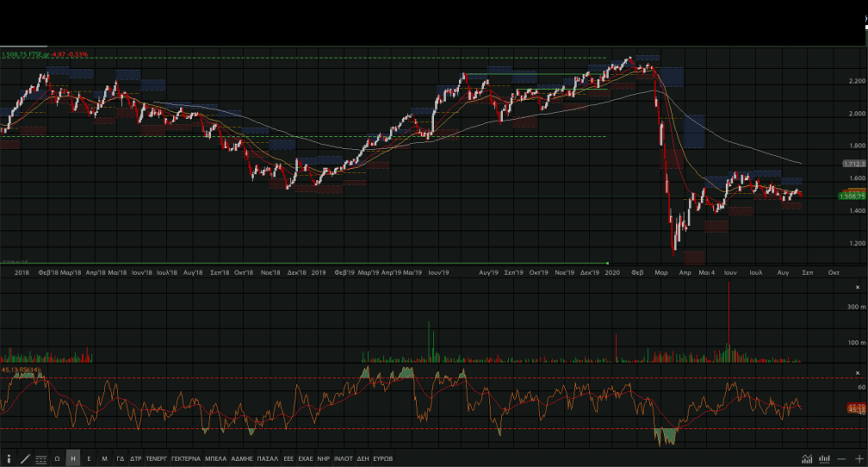Switch to weekly E timeframe
Image resolution: width=868 pixels, height=467 pixels.
(89, 459)
